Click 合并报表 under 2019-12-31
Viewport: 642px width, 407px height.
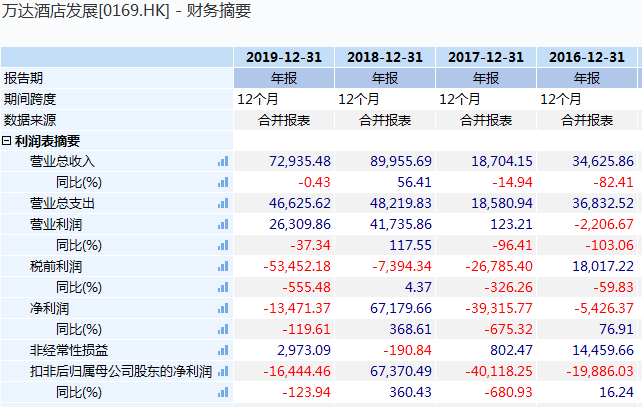pyautogui.click(x=284, y=120)
